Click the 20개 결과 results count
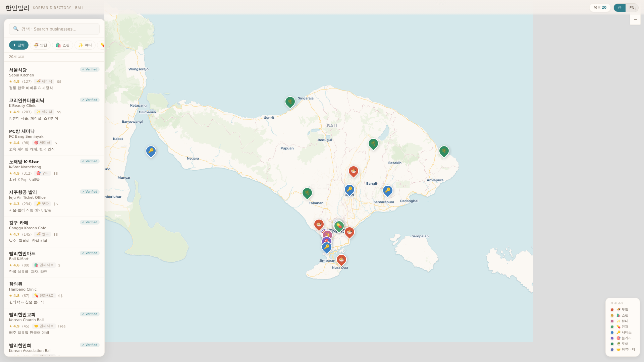The width and height of the screenshot is (644, 362). (x=16, y=57)
